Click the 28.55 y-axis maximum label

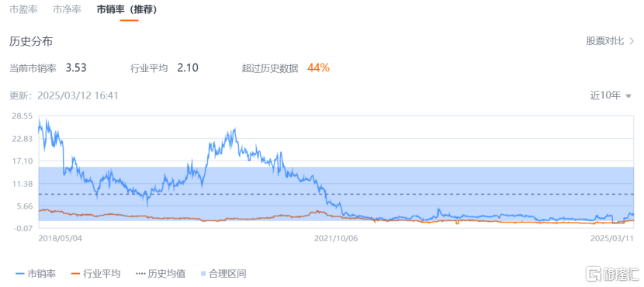pos(22,116)
